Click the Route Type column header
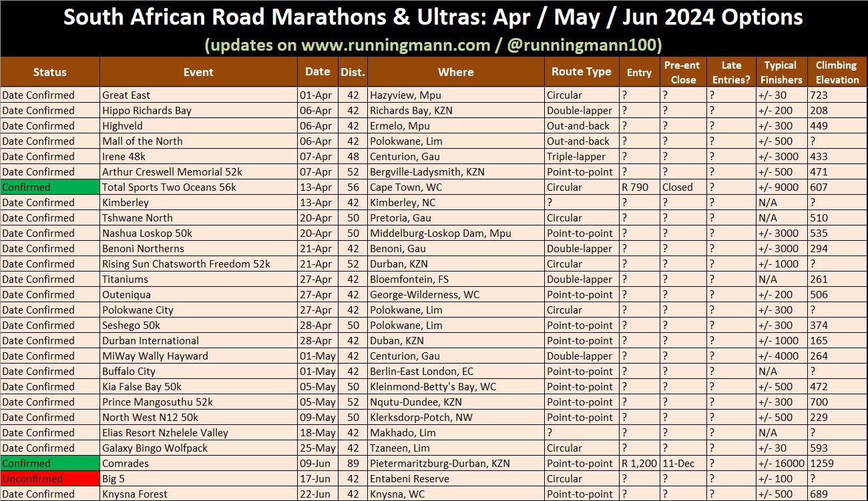This screenshot has height=501, width=868. pyautogui.click(x=582, y=72)
